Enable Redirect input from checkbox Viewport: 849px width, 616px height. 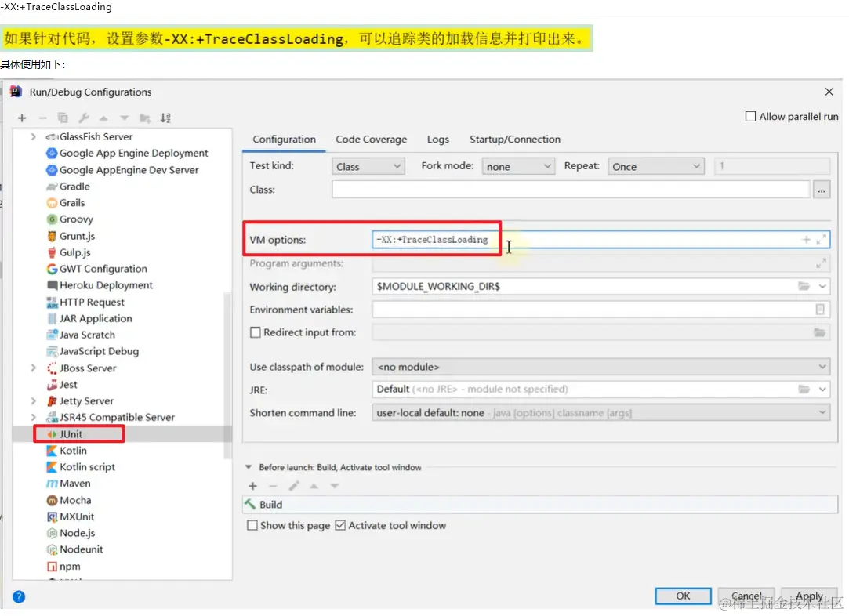pyautogui.click(x=255, y=332)
